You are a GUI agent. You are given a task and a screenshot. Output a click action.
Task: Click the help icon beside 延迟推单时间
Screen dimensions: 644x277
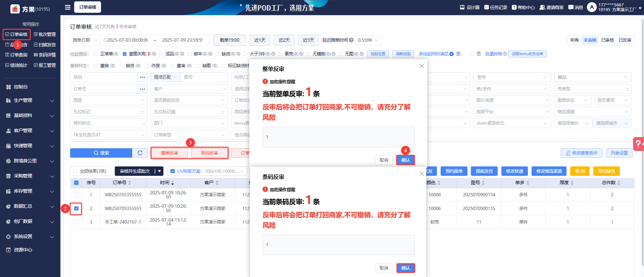click(x=351, y=40)
